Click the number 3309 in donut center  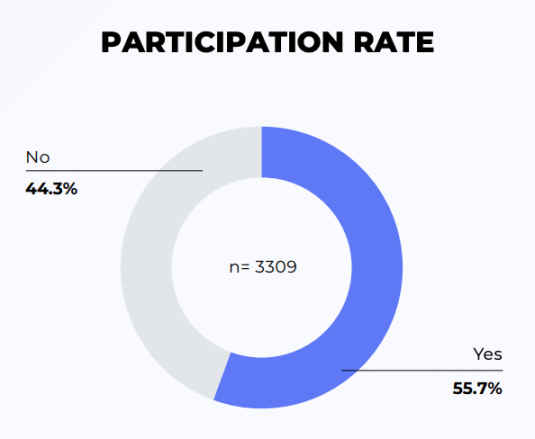point(276,267)
